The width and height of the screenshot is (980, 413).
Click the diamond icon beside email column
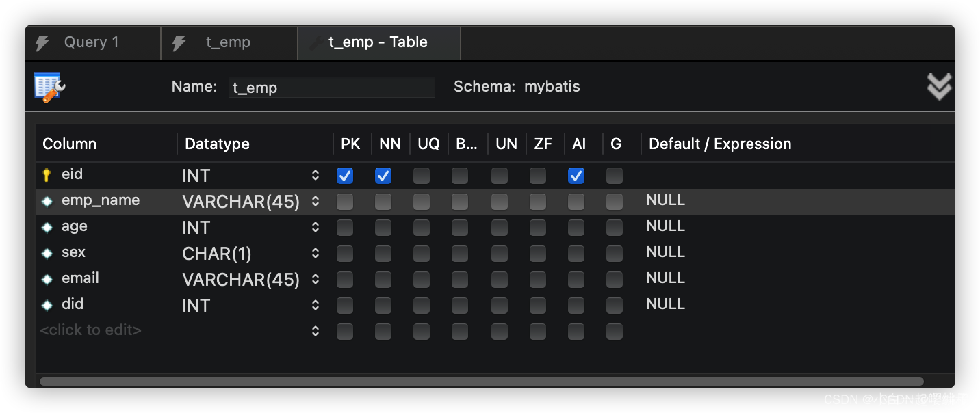47,279
